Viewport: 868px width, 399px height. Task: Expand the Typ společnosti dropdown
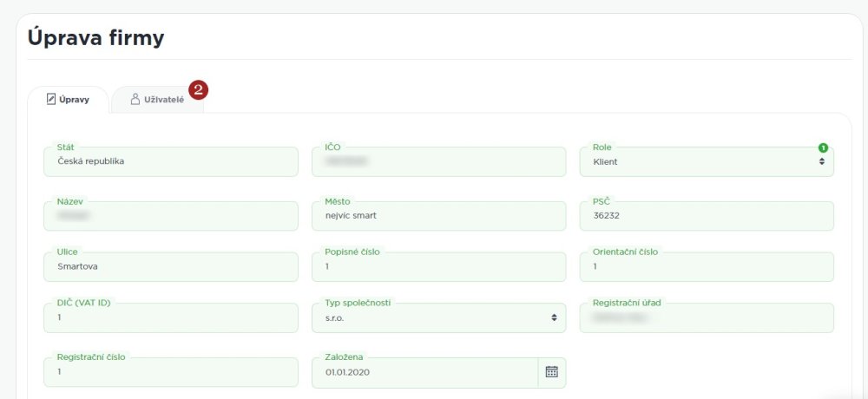pos(438,318)
